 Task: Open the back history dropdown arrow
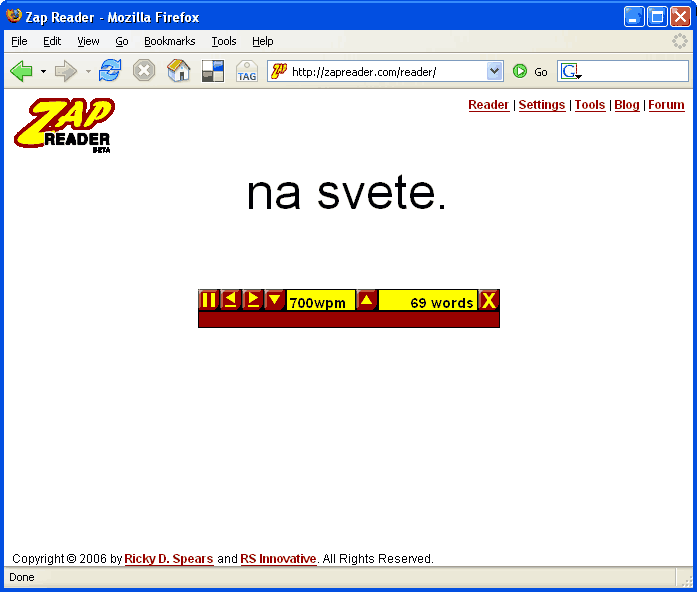(43, 71)
